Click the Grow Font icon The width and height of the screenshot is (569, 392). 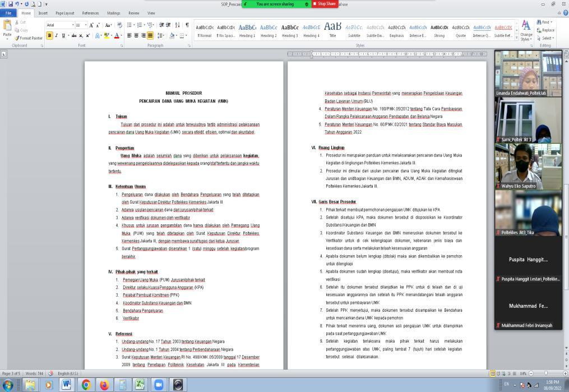(x=91, y=25)
